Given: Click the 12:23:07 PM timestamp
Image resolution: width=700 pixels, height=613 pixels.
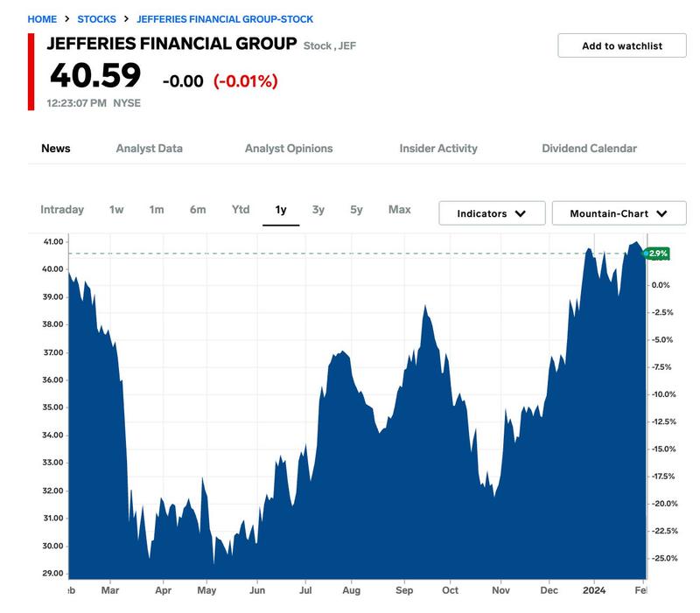Looking at the screenshot, I should click(x=77, y=103).
